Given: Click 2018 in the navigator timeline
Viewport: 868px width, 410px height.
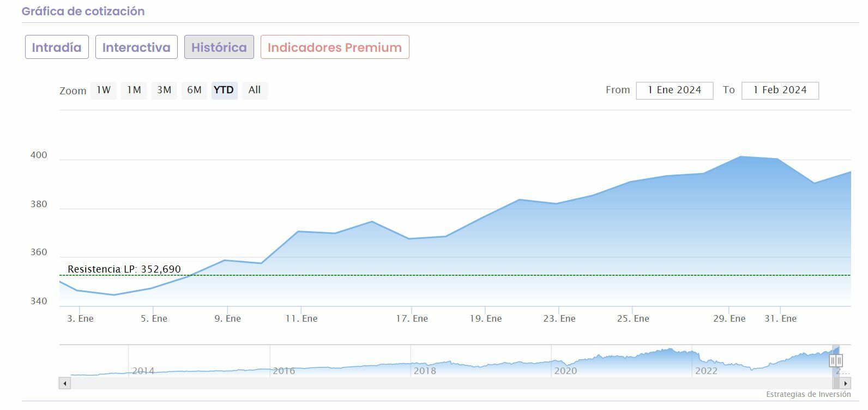Looking at the screenshot, I should pyautogui.click(x=425, y=371).
